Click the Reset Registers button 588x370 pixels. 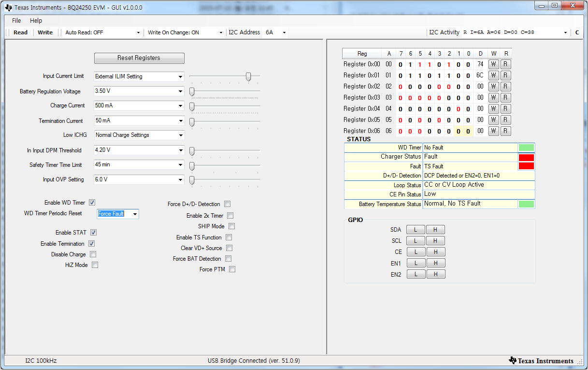coord(139,58)
